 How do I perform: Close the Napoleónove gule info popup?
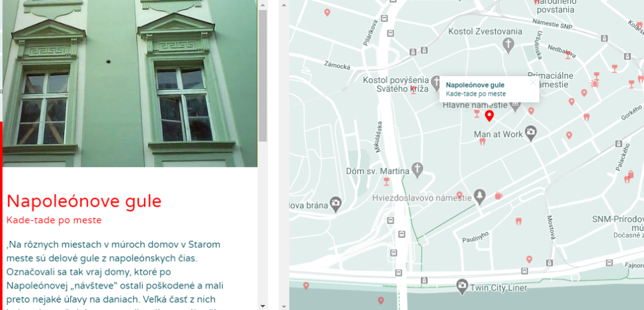pyautogui.click(x=533, y=82)
